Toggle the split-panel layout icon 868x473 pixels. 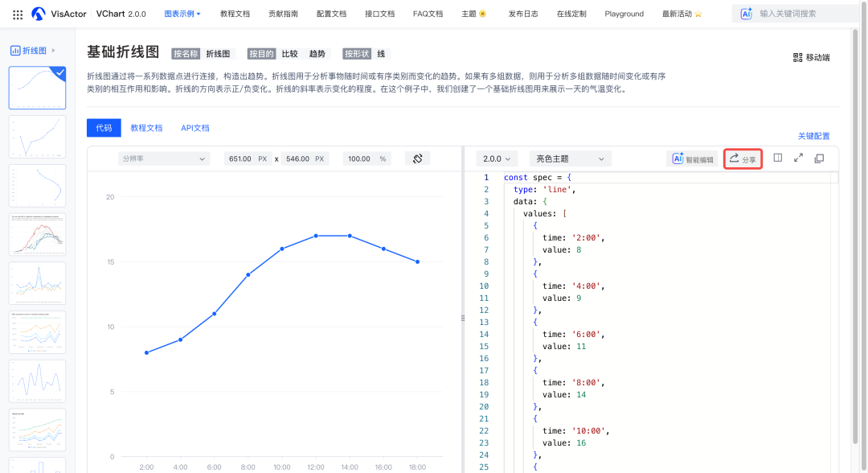tap(777, 158)
